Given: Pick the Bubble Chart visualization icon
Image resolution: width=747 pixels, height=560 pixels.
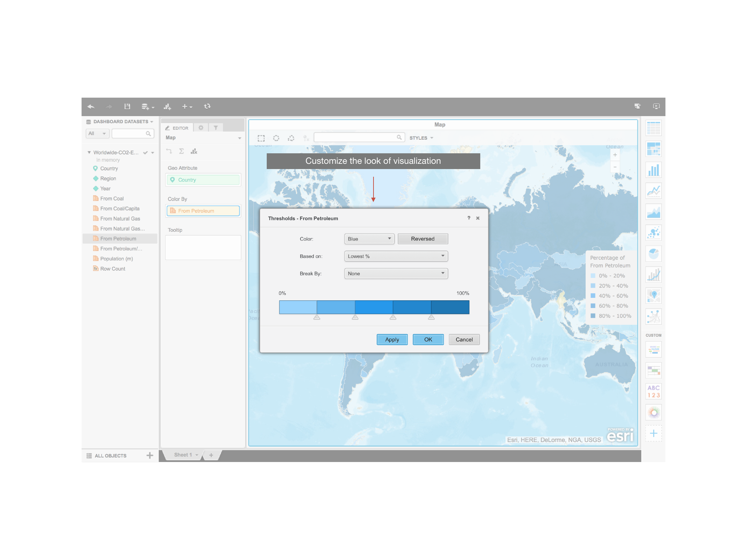Looking at the screenshot, I should point(654,233).
